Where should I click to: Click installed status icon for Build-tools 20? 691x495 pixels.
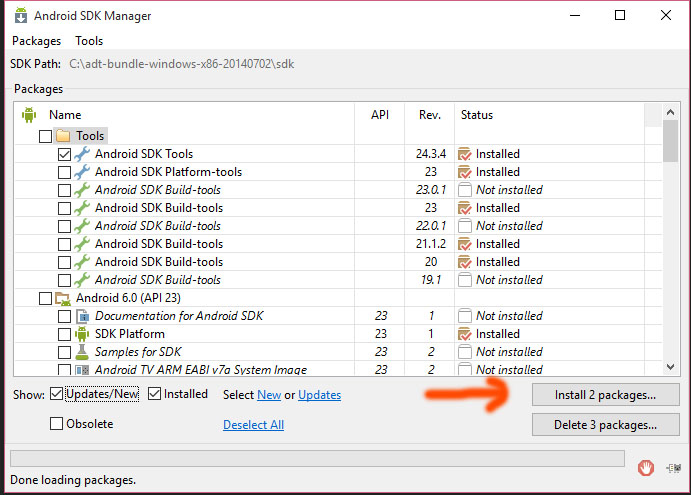(464, 262)
